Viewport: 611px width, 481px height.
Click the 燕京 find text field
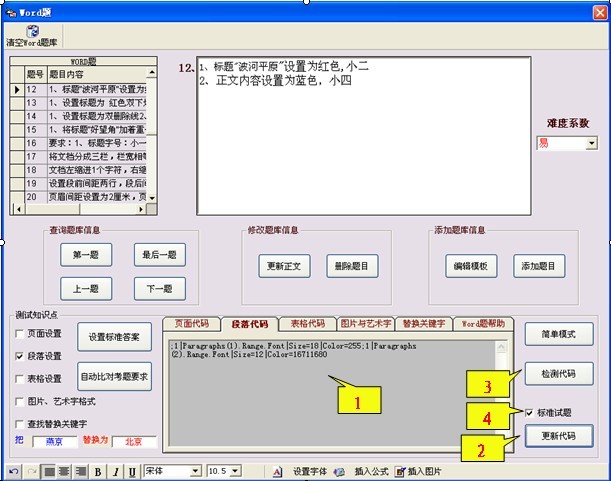55,442
